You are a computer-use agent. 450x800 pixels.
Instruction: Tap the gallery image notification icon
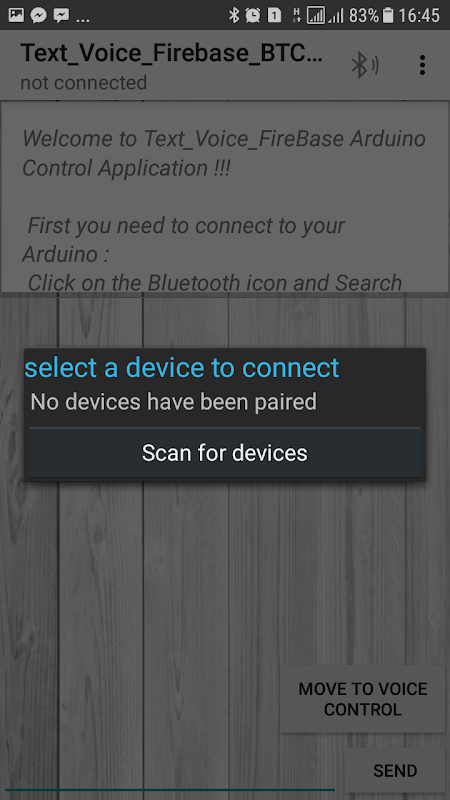point(16,15)
